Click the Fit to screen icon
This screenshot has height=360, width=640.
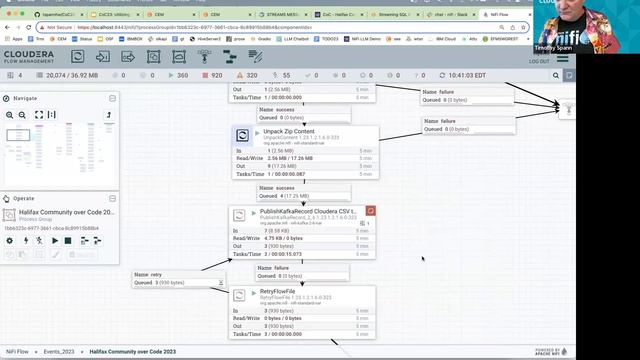click(x=39, y=115)
